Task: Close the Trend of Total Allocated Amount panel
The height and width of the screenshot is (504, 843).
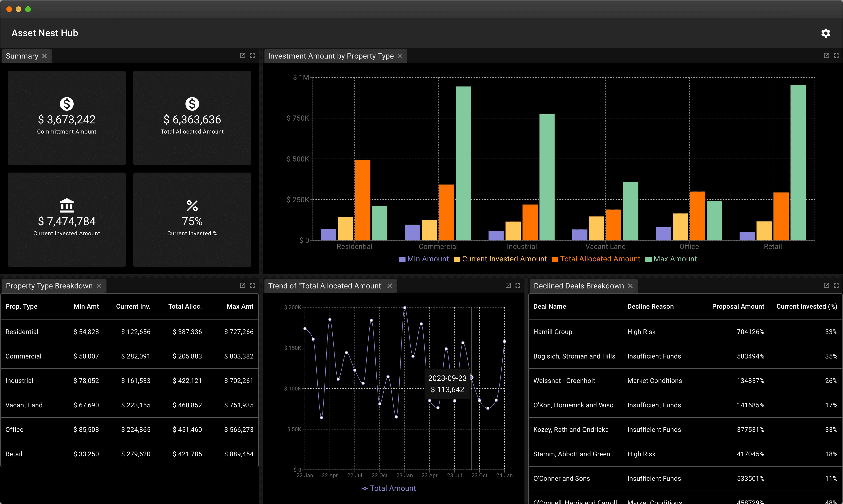Action: (390, 286)
